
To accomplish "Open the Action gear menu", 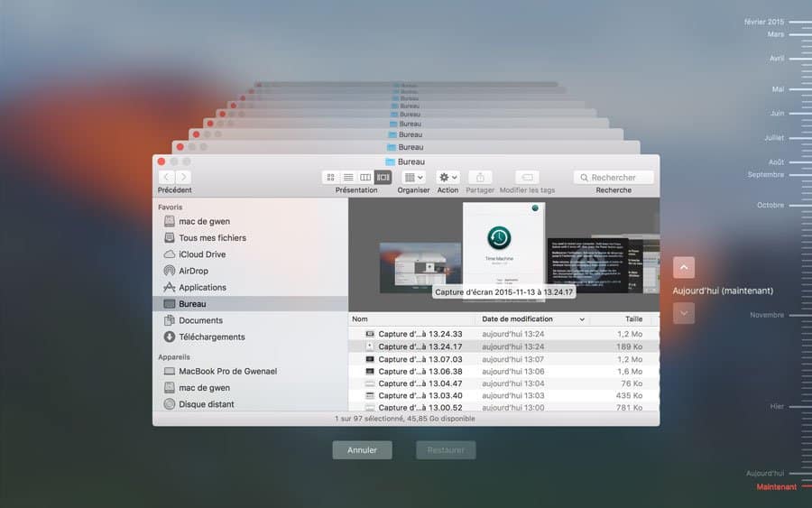I will [448, 178].
